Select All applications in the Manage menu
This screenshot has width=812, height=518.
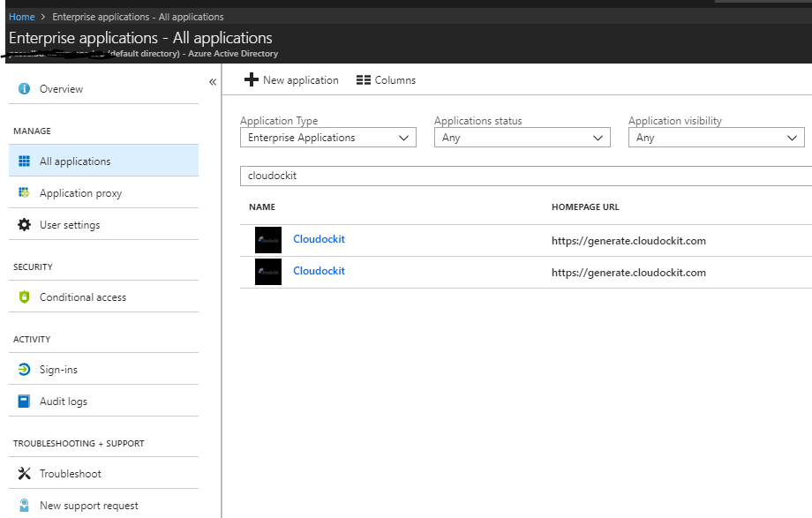coord(103,161)
